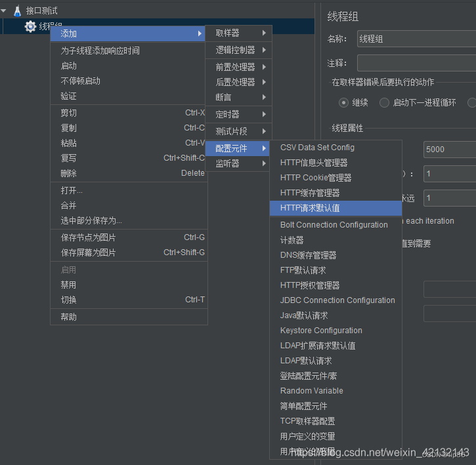Select HTTP请求默认值 config element
Image resolution: width=476 pixels, height=465 pixels.
click(x=335, y=208)
